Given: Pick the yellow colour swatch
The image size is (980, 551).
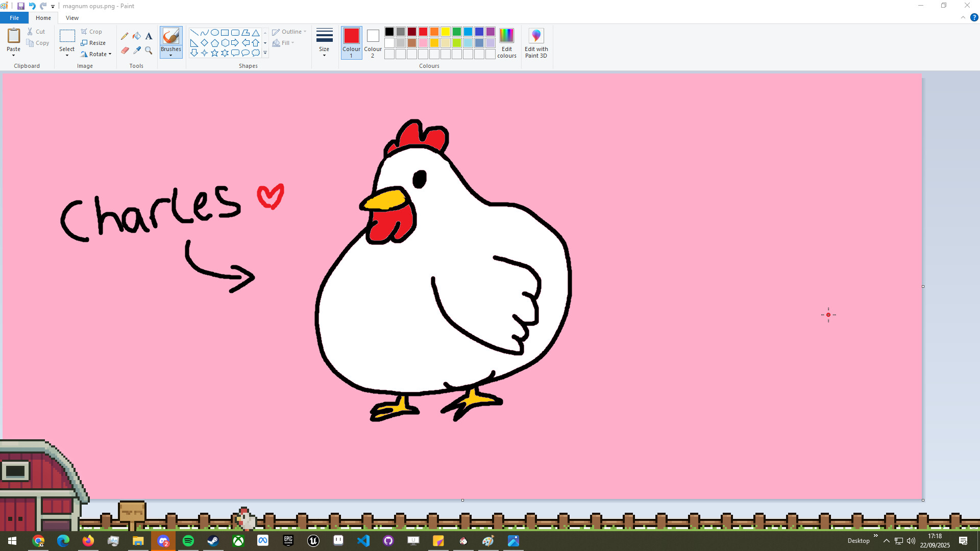Looking at the screenshot, I should 446,32.
